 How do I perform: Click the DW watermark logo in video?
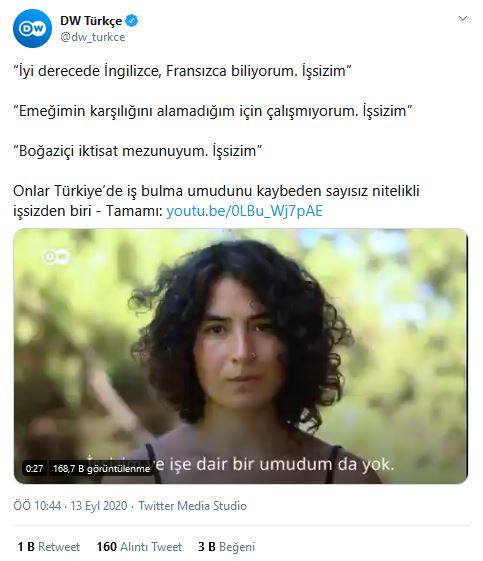tap(56, 256)
